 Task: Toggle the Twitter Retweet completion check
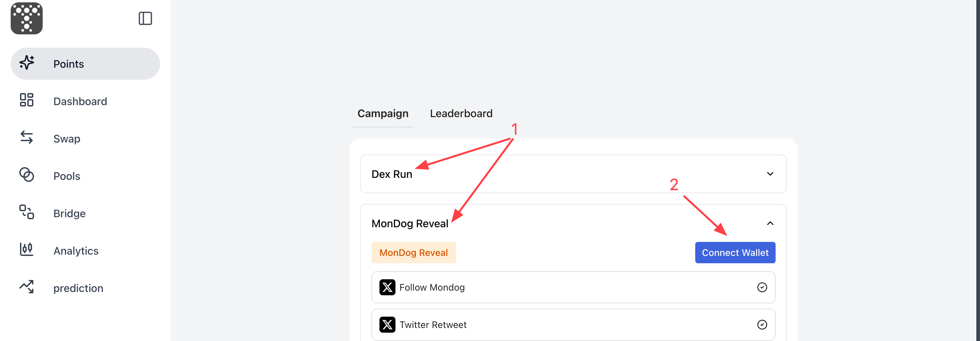(762, 325)
